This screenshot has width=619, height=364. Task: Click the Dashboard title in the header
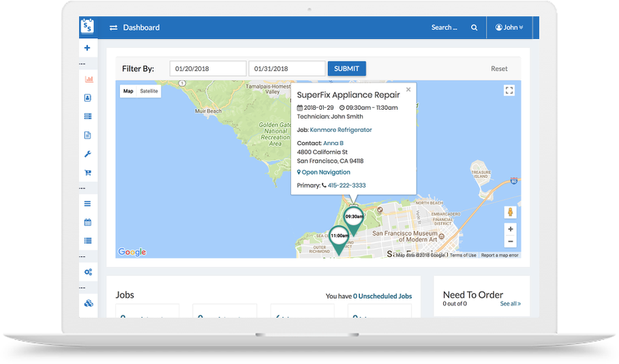tap(141, 28)
